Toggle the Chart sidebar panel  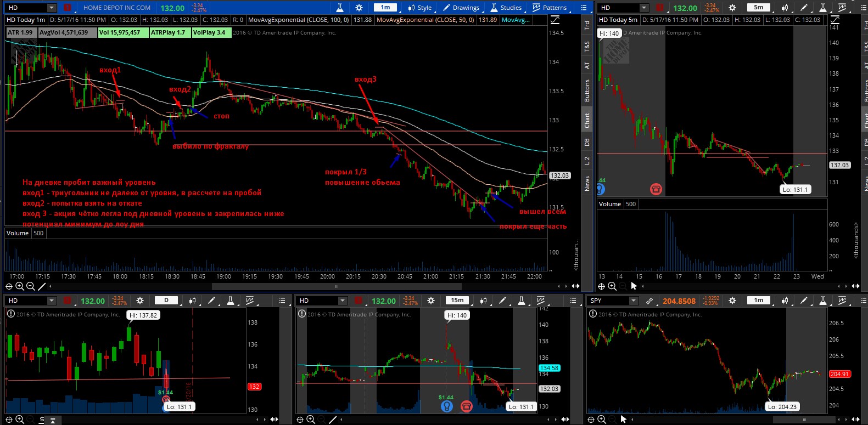click(x=586, y=120)
